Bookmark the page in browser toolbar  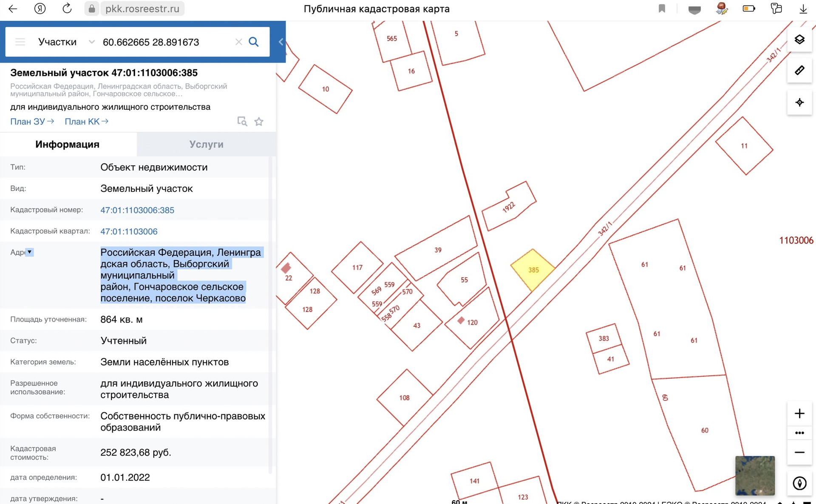pos(662,8)
